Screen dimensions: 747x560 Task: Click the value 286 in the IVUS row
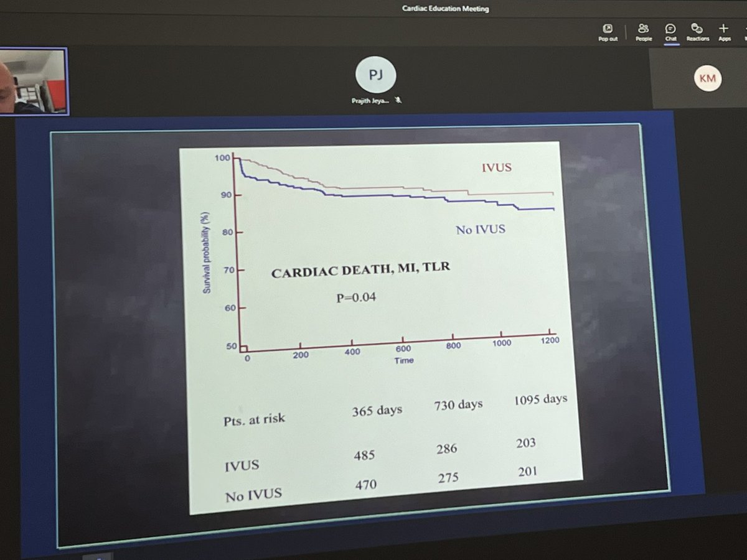[x=446, y=448]
